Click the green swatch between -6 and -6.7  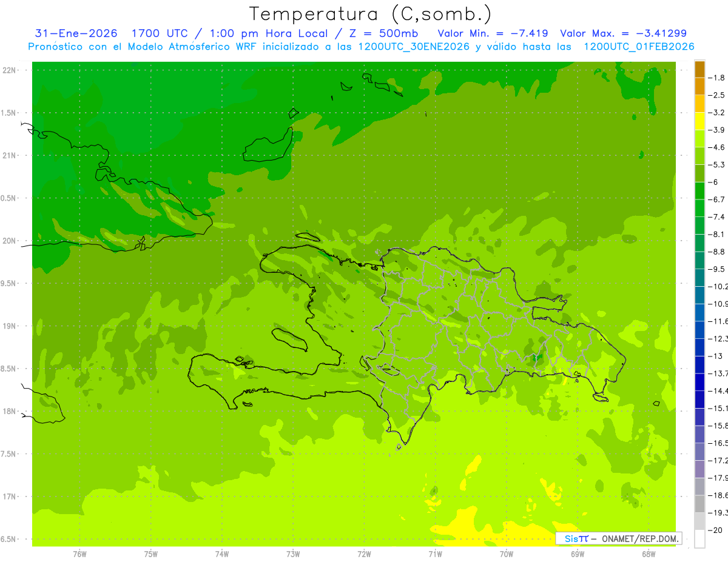point(699,191)
